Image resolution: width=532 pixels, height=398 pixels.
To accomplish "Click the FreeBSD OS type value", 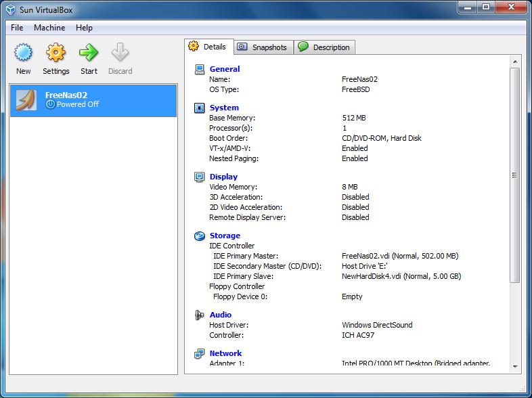I will click(355, 89).
